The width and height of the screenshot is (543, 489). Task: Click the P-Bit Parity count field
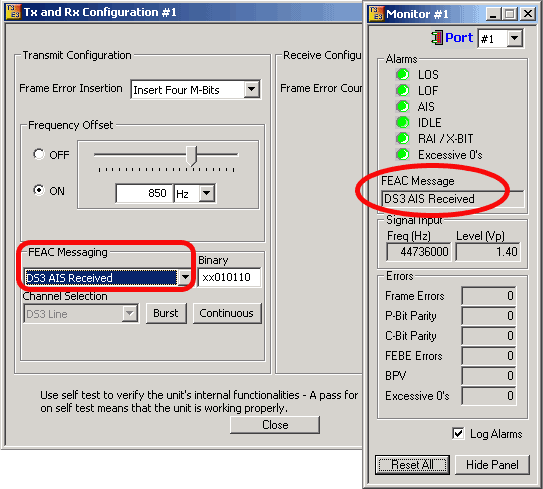pos(489,316)
